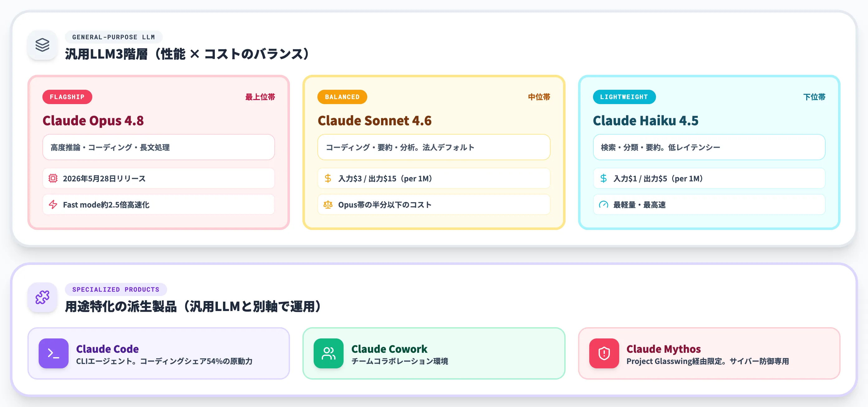Click the 検索・分類・要約。低レイテンシー description box
The height and width of the screenshot is (407, 868).
pyautogui.click(x=709, y=147)
